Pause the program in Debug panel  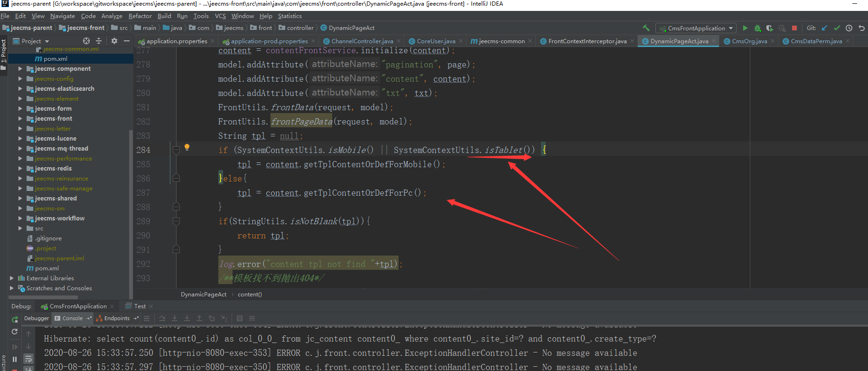click(15, 359)
